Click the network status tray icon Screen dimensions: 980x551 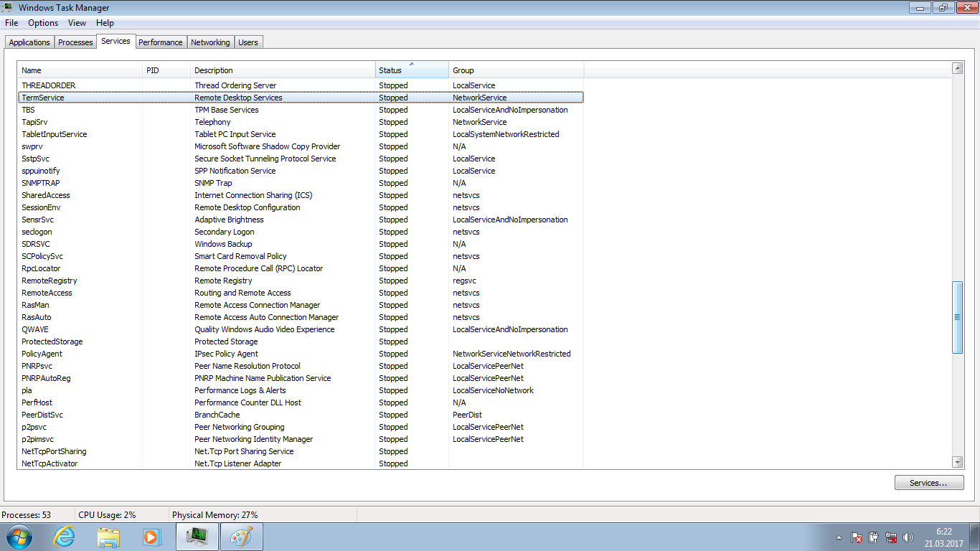[x=891, y=537]
